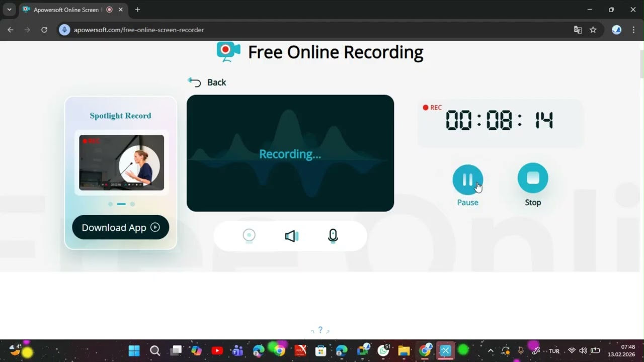644x362 pixels.
Task: Stop the screen recording
Action: coord(533,178)
